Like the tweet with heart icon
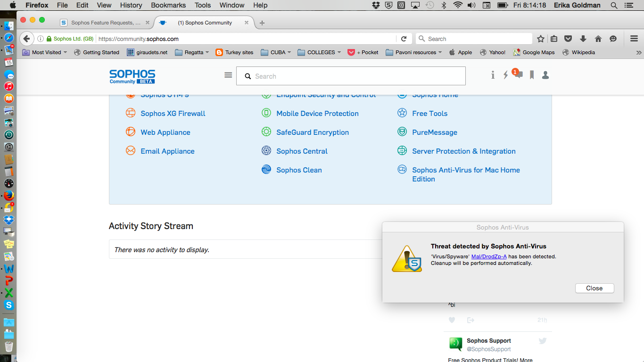Image resolution: width=644 pixels, height=362 pixels. (x=452, y=320)
